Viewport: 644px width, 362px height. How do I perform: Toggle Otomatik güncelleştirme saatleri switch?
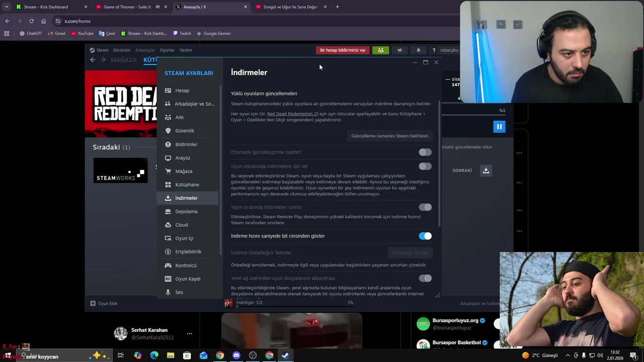tap(425, 152)
